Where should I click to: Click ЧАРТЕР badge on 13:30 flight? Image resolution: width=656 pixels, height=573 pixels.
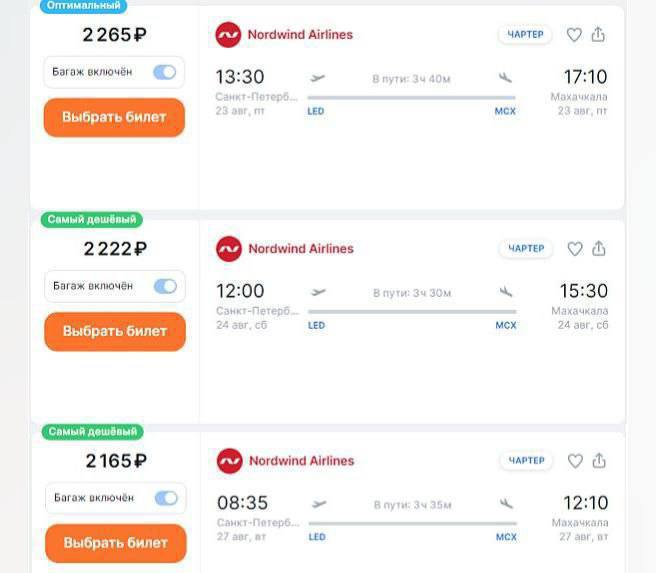point(525,35)
